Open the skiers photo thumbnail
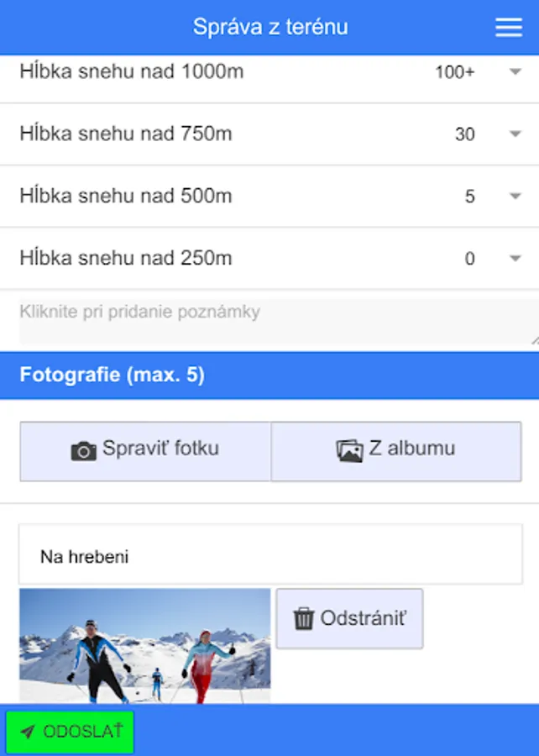Screen dimensions: 539x756 pos(144,645)
